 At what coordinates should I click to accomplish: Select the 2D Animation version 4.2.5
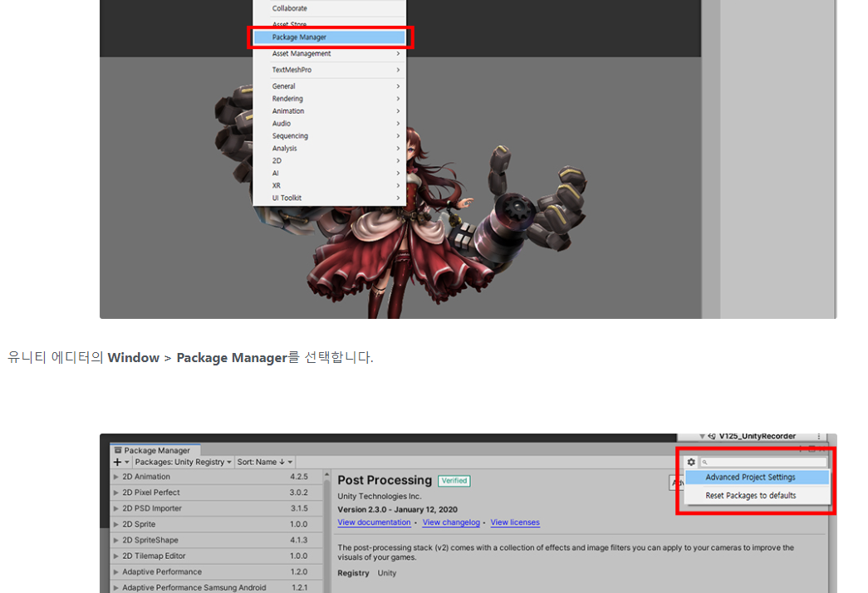point(299,477)
